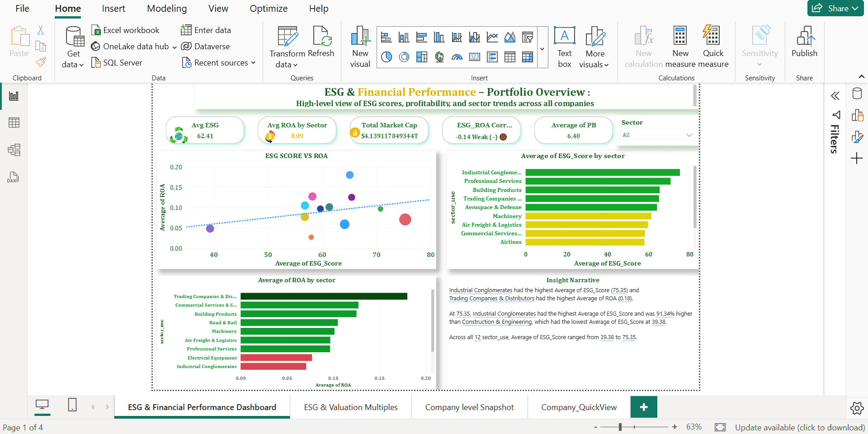Click Excel workbook data source
The width and height of the screenshot is (868, 434).
click(126, 30)
